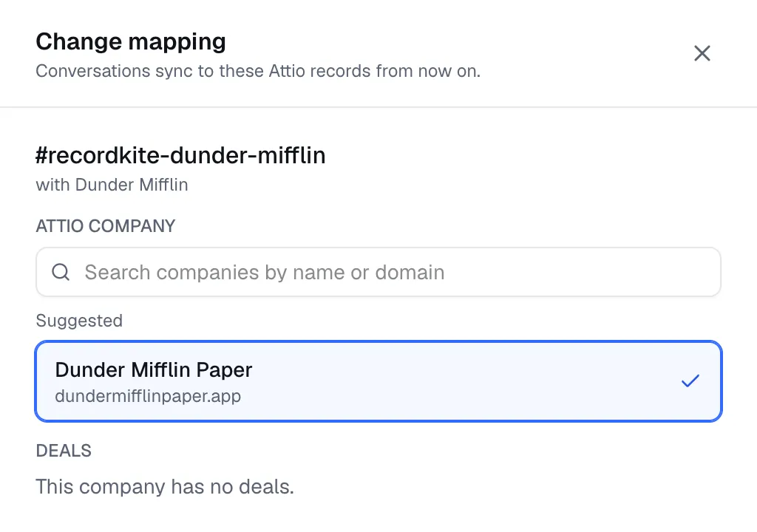This screenshot has width=757, height=532.
Task: Click the Suggested label
Action: (x=79, y=321)
